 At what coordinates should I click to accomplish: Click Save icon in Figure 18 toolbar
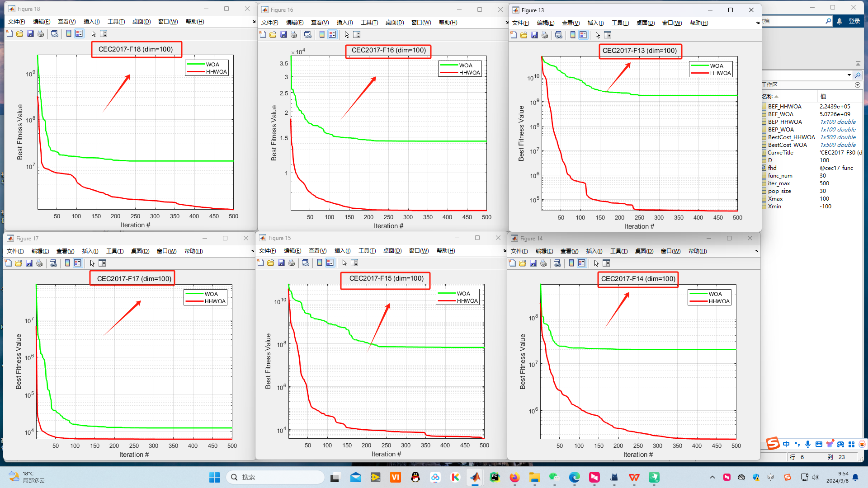pyautogui.click(x=30, y=34)
